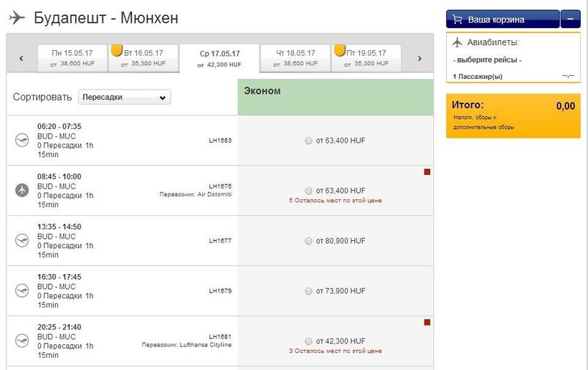Image resolution: width=588 pixels, height=370 pixels.
Task: Click the airplane icon beside Будапешт - Мюнхен
Action: (x=17, y=17)
